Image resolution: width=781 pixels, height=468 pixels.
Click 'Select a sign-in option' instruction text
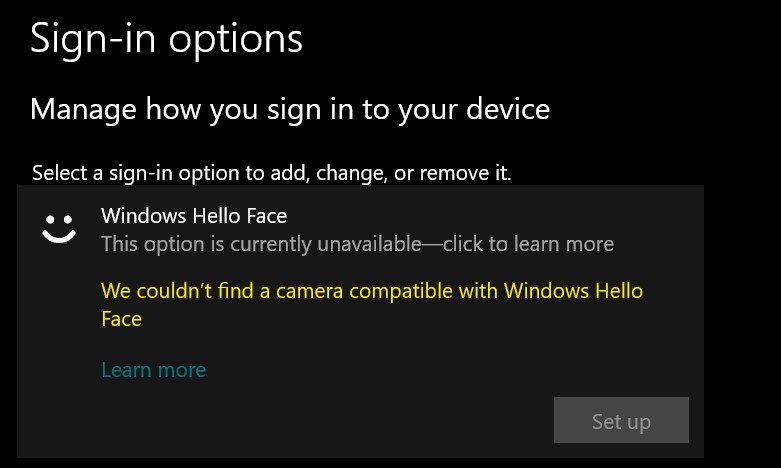pos(271,173)
